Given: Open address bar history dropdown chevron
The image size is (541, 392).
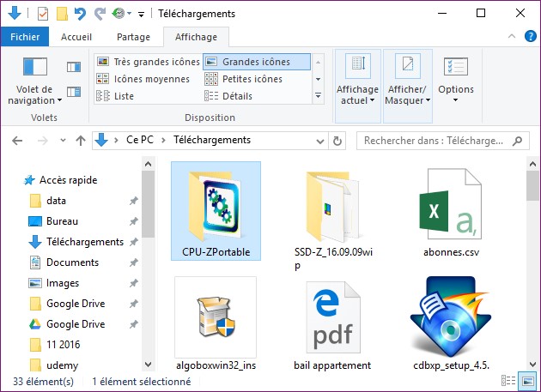Looking at the screenshot, I should pos(319,141).
